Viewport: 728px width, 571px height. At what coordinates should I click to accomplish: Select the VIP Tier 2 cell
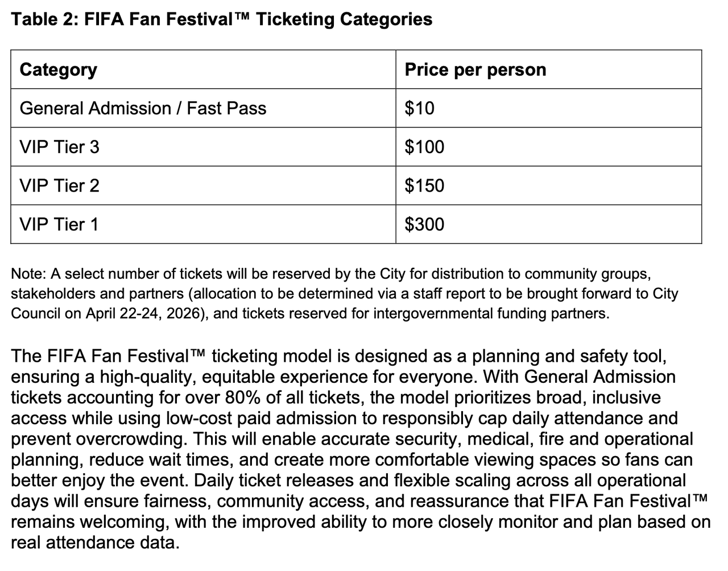[59, 185]
